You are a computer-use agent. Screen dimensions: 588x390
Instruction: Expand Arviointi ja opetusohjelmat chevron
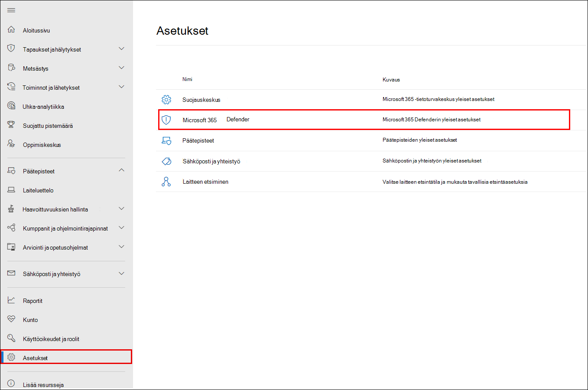(121, 247)
